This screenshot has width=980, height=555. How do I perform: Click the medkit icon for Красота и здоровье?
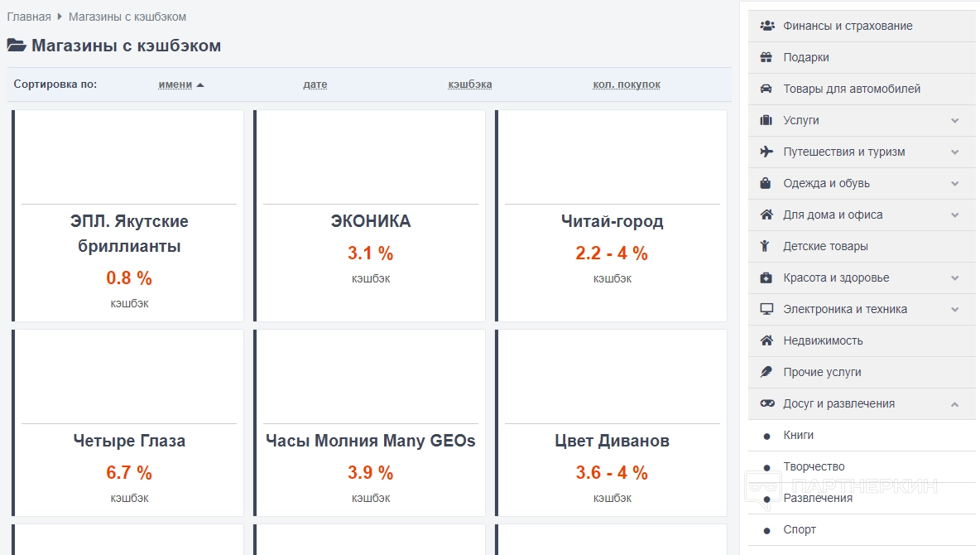click(x=766, y=277)
